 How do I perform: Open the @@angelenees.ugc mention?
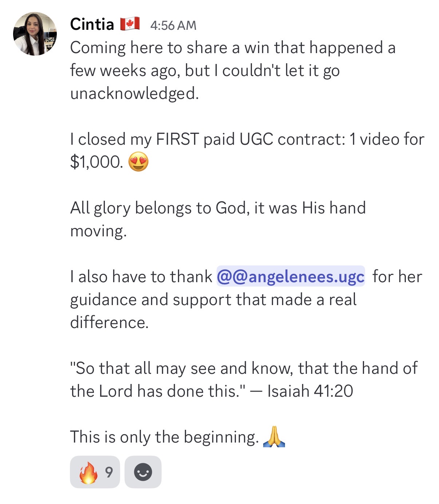tap(290, 276)
